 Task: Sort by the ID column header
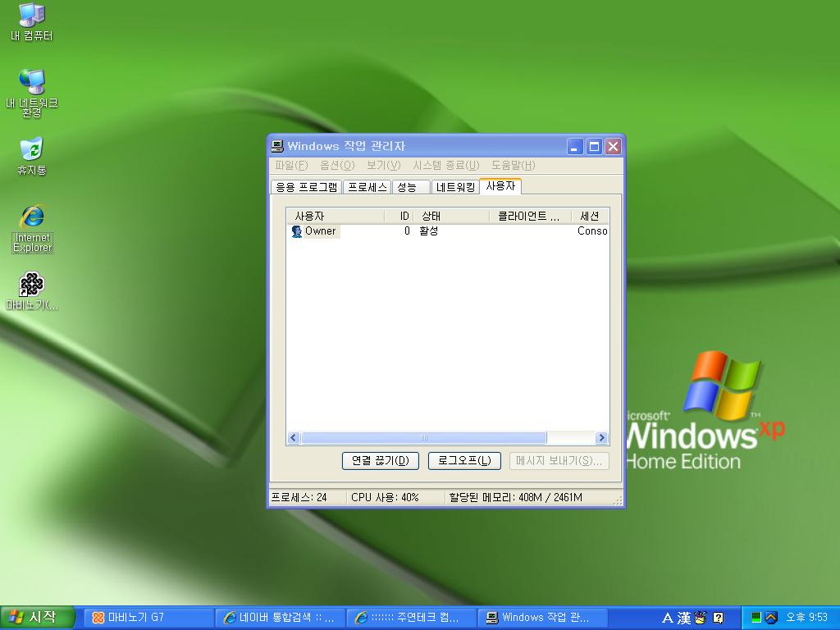tap(399, 216)
